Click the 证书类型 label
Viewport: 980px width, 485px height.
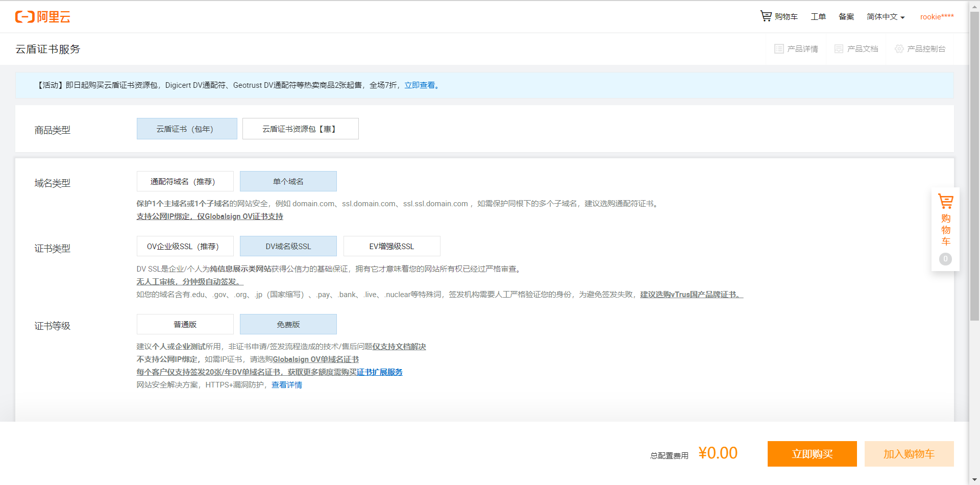pos(53,249)
